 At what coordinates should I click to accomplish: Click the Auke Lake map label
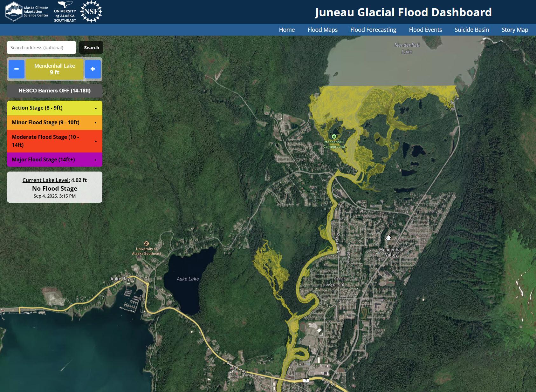point(188,279)
